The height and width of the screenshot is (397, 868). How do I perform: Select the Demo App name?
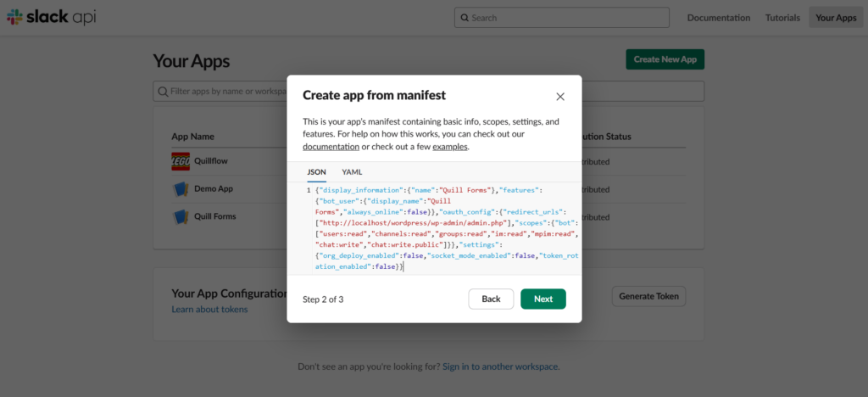(214, 189)
